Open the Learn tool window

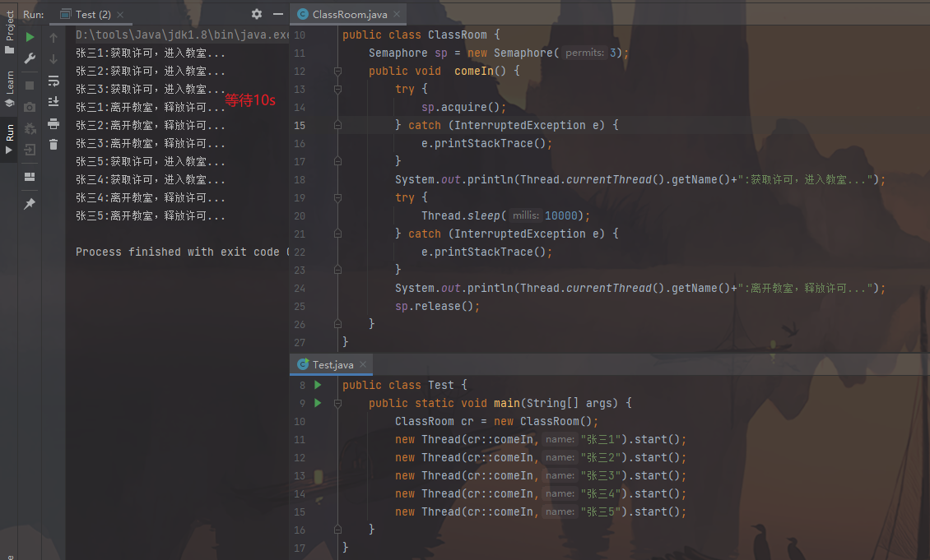pyautogui.click(x=9, y=87)
